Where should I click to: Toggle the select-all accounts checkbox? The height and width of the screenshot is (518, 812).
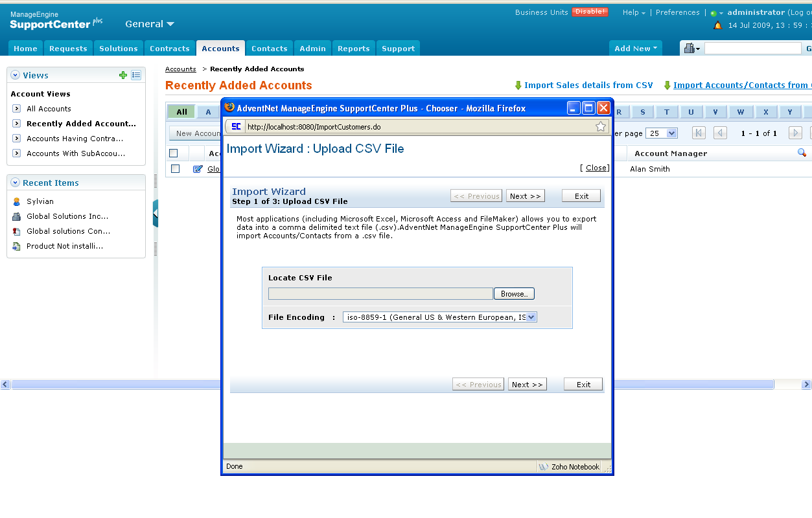tap(173, 153)
